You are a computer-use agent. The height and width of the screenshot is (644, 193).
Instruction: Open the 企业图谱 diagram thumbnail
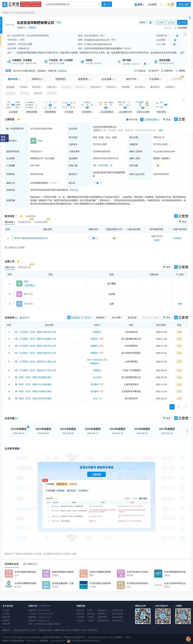pyautogui.click(x=13, y=105)
